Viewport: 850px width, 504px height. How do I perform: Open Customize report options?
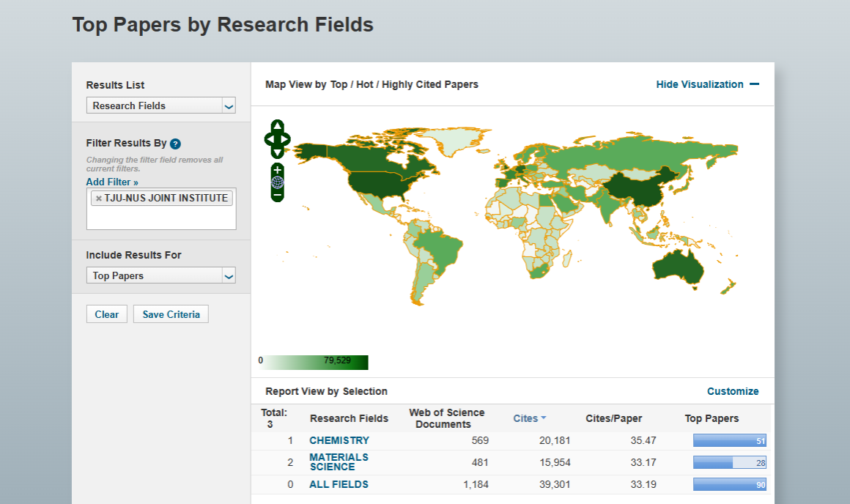[x=732, y=391]
